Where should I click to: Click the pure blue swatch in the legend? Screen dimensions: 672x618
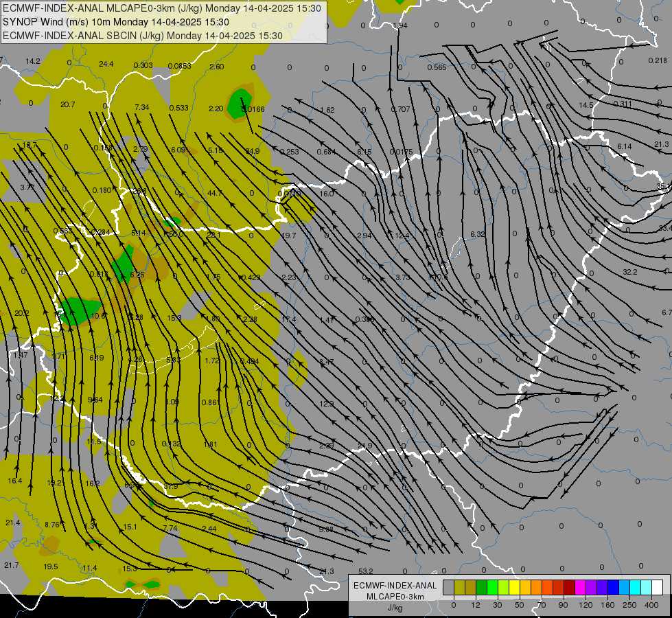(x=613, y=587)
